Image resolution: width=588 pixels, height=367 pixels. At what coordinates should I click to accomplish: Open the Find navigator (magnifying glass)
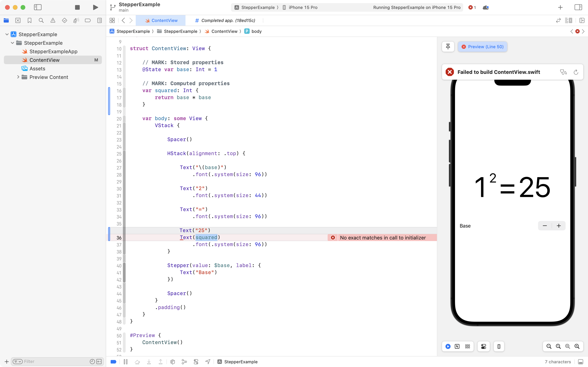point(41,20)
